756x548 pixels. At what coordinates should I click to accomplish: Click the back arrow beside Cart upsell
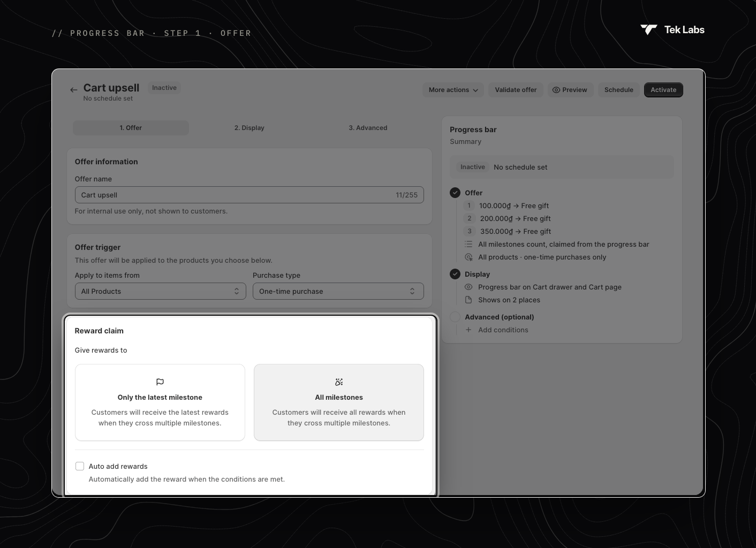[x=73, y=90]
